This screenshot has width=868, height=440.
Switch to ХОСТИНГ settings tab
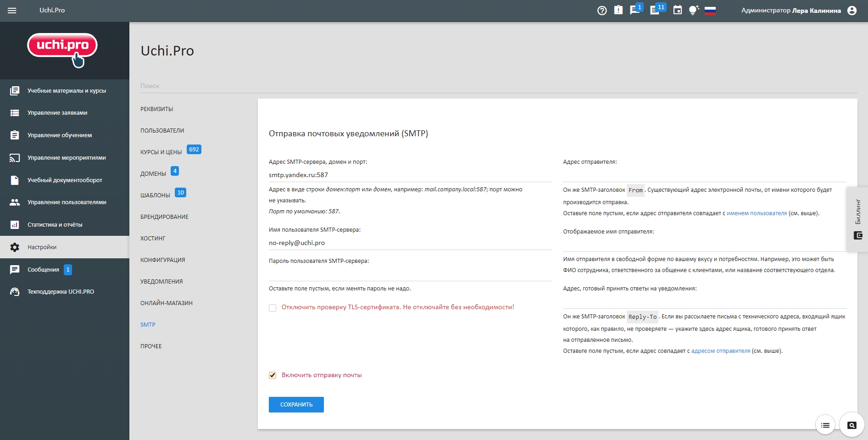[x=153, y=239]
